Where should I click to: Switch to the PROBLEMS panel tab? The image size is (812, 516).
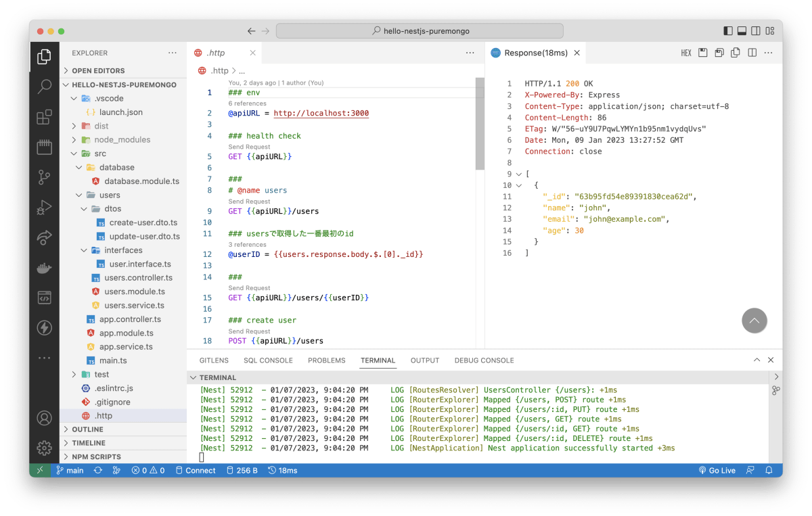click(327, 360)
